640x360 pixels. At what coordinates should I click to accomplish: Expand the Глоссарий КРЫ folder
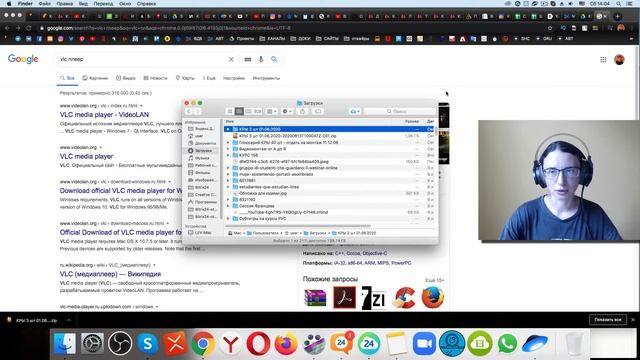[x=228, y=142]
